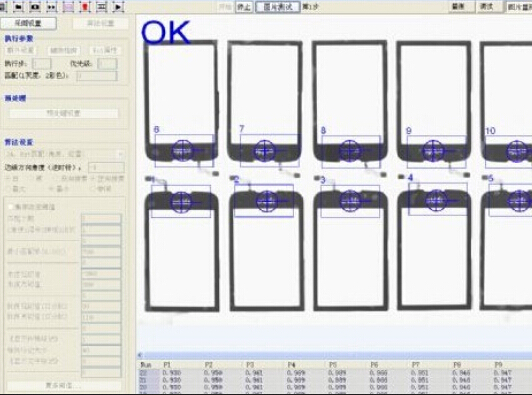The height and width of the screenshot is (395, 532).
Task: Click the pink rectangle toolbar icon
Action: tap(68, 6)
